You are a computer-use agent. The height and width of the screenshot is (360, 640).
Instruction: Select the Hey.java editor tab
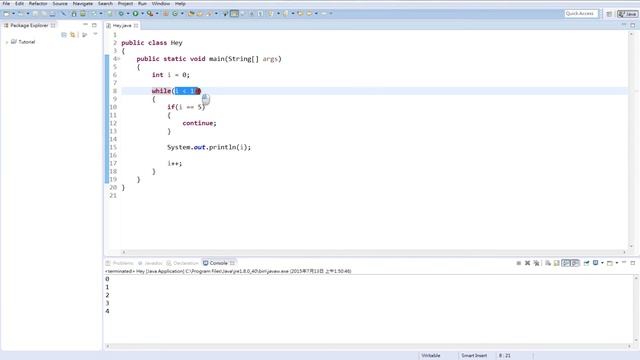[x=122, y=25]
